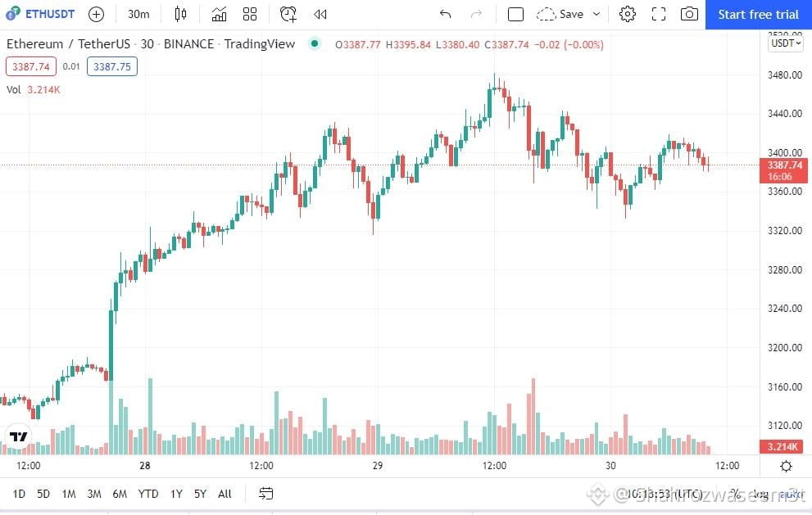Click the 3387.75 buy price box
Viewport: 812px width, 515px height.
(112, 66)
